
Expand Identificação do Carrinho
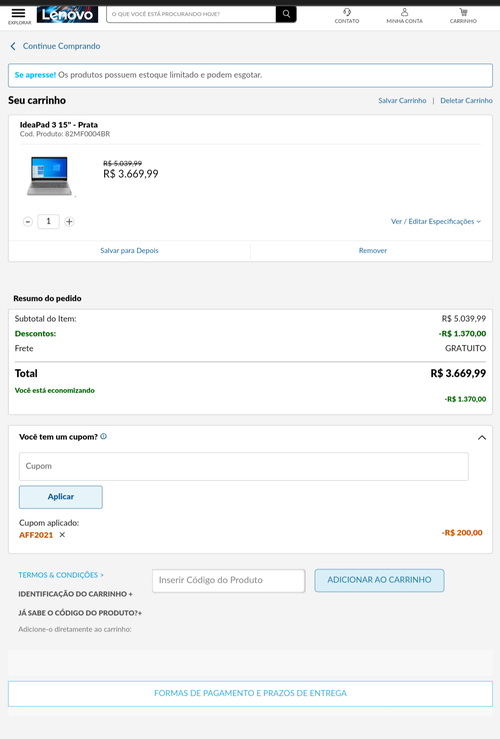pyautogui.click(x=75, y=594)
